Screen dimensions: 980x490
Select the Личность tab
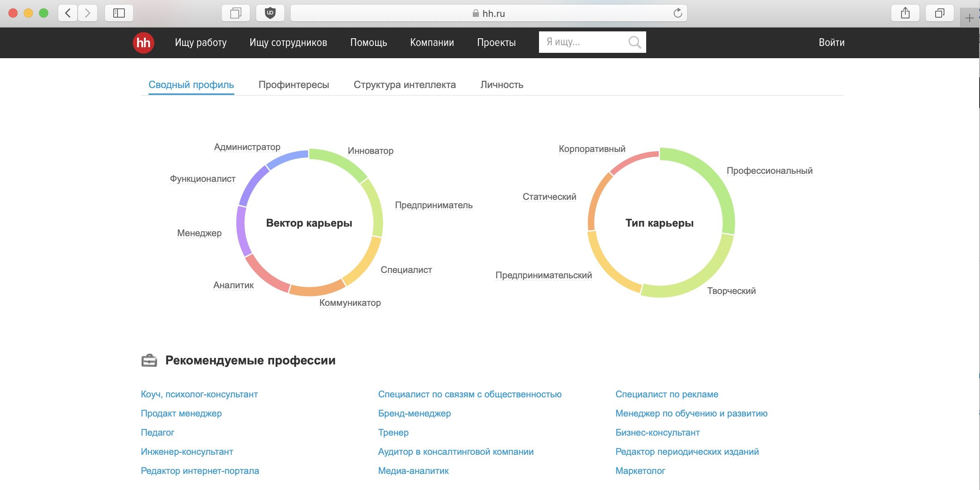(501, 85)
